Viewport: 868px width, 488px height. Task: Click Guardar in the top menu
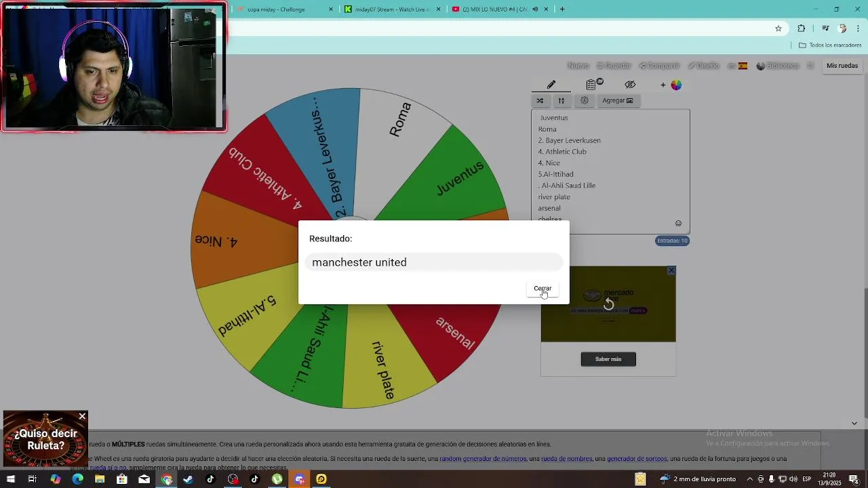(614, 66)
